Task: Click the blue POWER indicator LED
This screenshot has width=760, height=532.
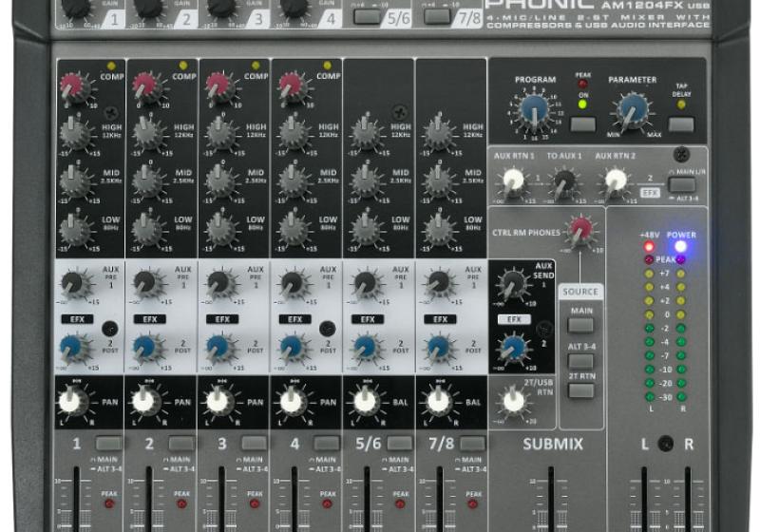Action: [681, 247]
